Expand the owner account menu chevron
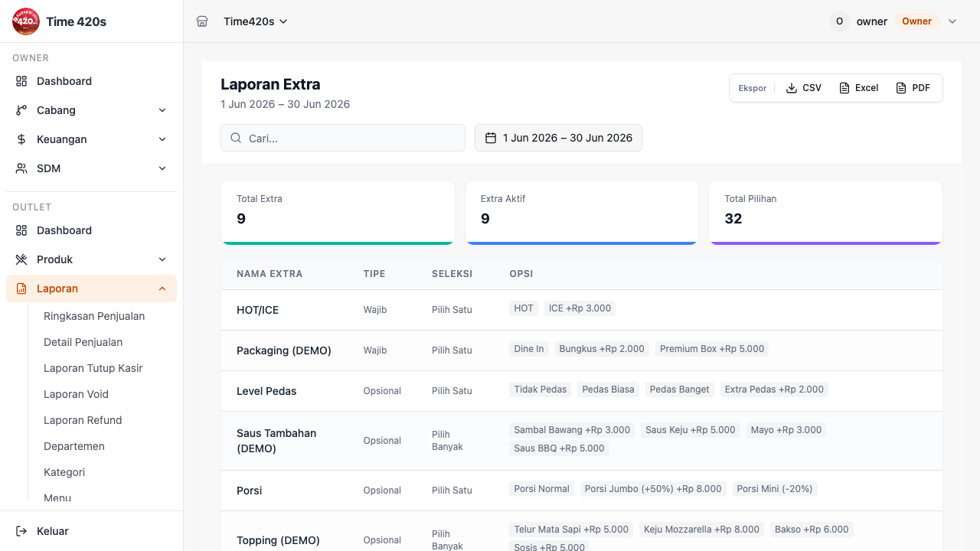Viewport: 980px width, 551px height. coord(952,21)
